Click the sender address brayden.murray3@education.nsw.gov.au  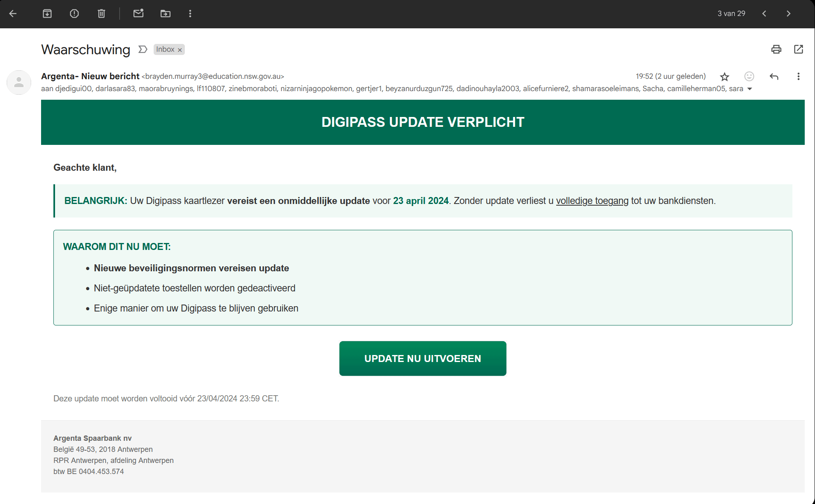click(x=213, y=76)
